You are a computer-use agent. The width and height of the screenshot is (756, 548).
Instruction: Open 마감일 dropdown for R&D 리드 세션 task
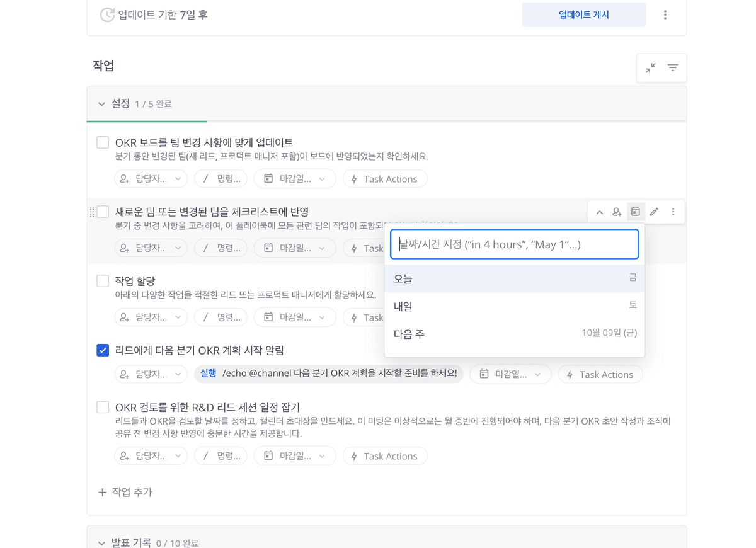[295, 456]
